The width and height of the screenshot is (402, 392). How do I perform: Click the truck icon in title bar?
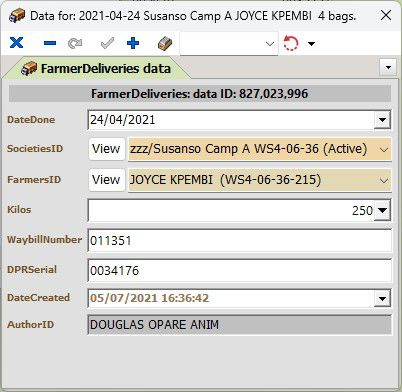tap(17, 15)
